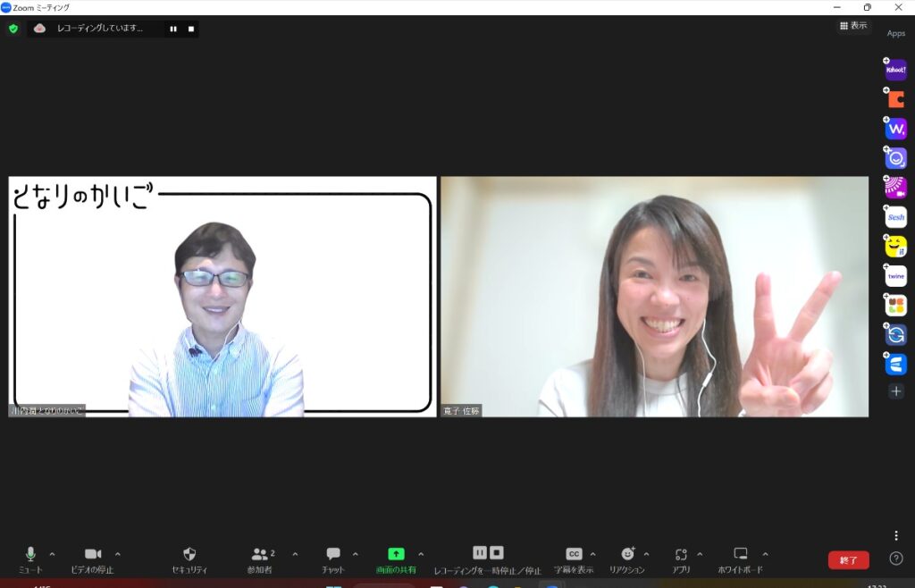Screen dimensions: 915x588
Task: Pause recording in the bottom toolbar
Action: (480, 553)
